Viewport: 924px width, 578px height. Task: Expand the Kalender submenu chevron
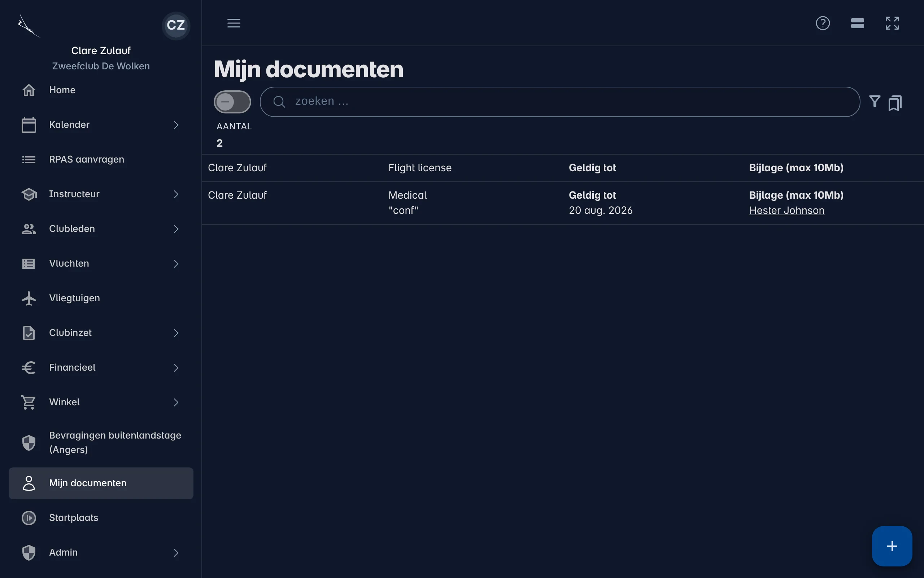176,125
